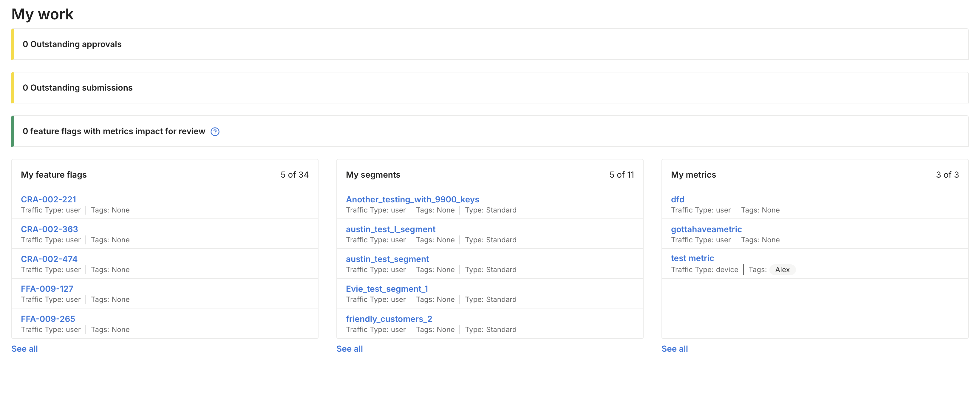Open the test metric link
The height and width of the screenshot is (394, 980).
tap(692, 258)
